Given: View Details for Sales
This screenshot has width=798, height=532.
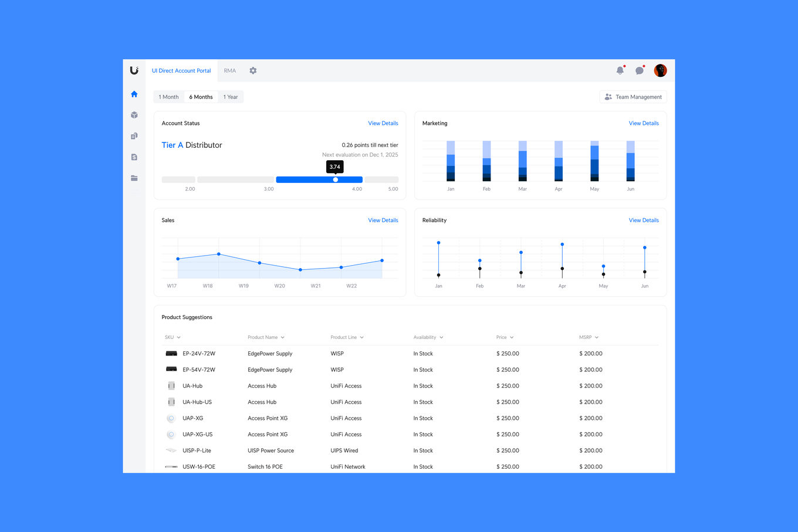Looking at the screenshot, I should (383, 221).
